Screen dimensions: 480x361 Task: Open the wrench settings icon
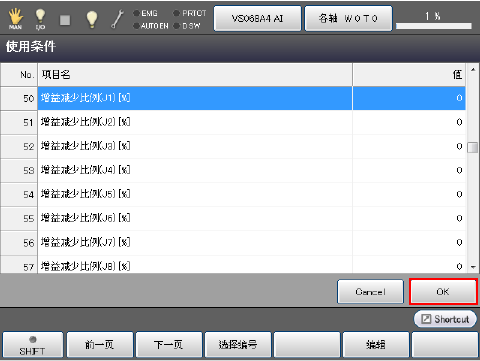[117, 19]
